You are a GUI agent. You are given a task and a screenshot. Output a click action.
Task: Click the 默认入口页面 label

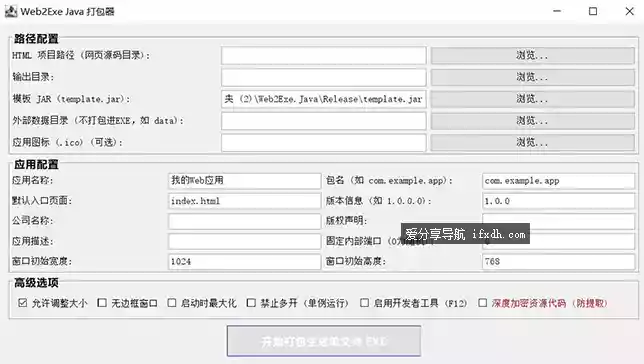point(42,200)
